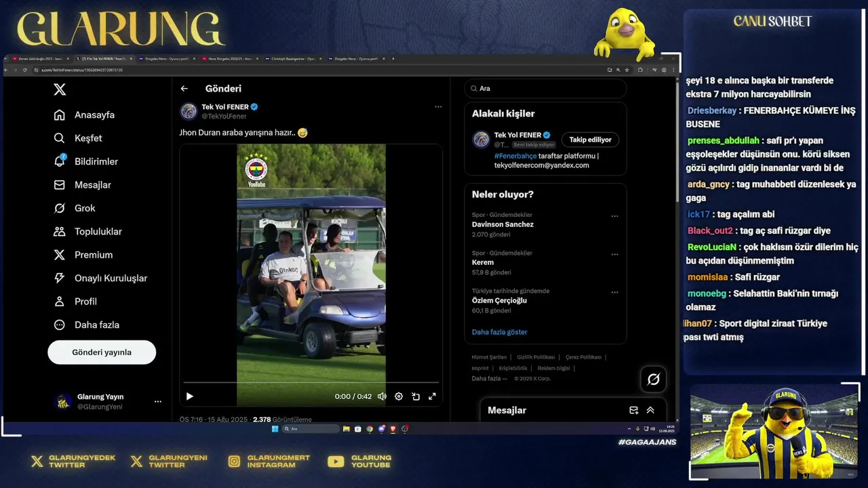Open Onaylı Kuruluşlar page
The height and width of the screenshot is (488, 868).
[100, 278]
